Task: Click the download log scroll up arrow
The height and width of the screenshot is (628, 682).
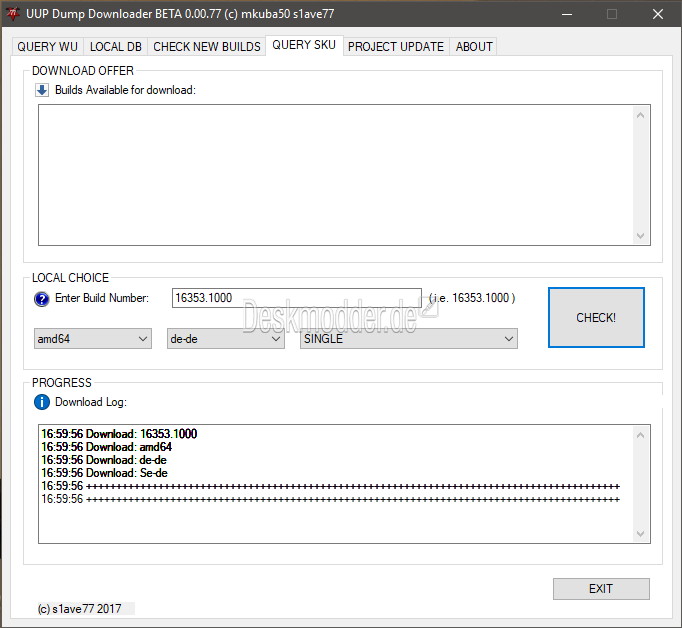Action: point(640,435)
